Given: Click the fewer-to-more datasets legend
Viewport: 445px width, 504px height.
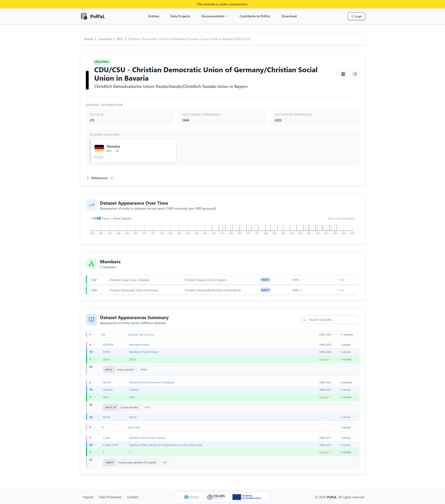Looking at the screenshot, I should [111, 218].
